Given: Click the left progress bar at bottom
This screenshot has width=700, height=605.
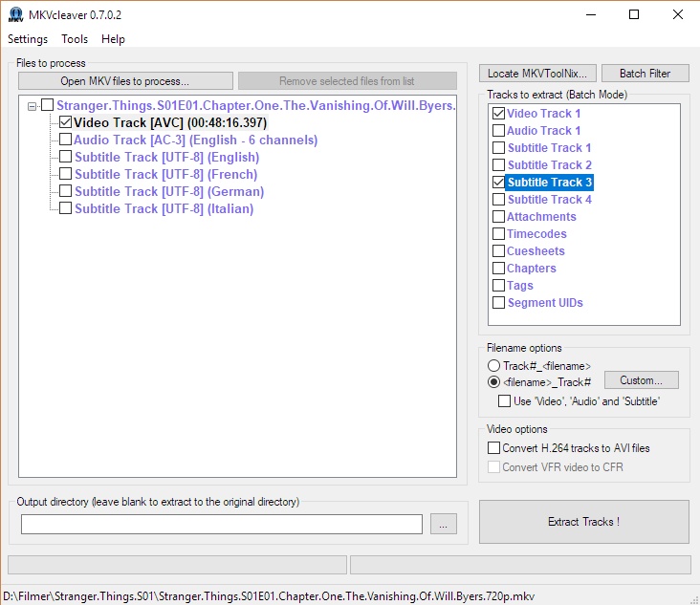Looking at the screenshot, I should pyautogui.click(x=177, y=565).
